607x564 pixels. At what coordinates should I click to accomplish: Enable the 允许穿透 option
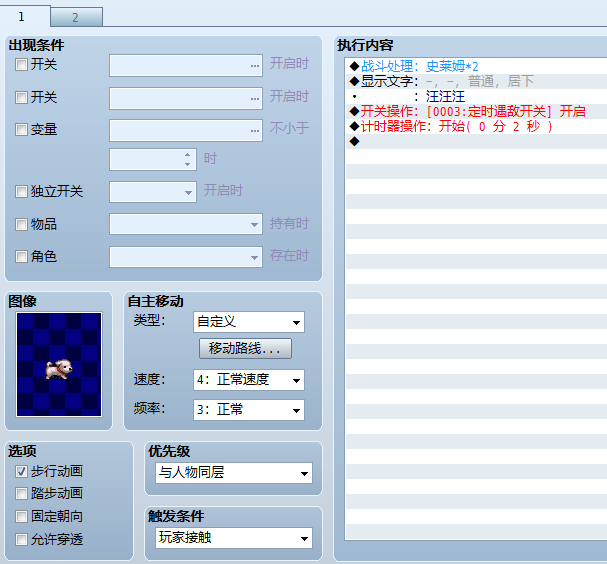tap(21, 539)
